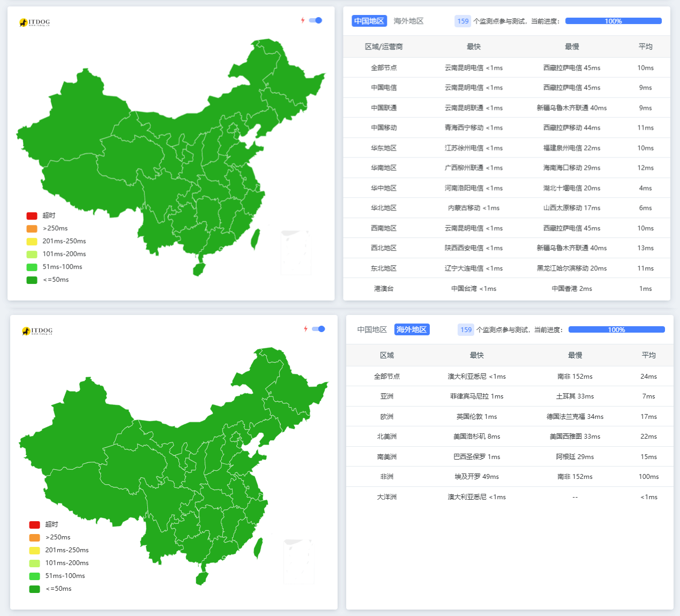
Task: Click the 100% progress bar in lower panel
Action: pos(616,330)
